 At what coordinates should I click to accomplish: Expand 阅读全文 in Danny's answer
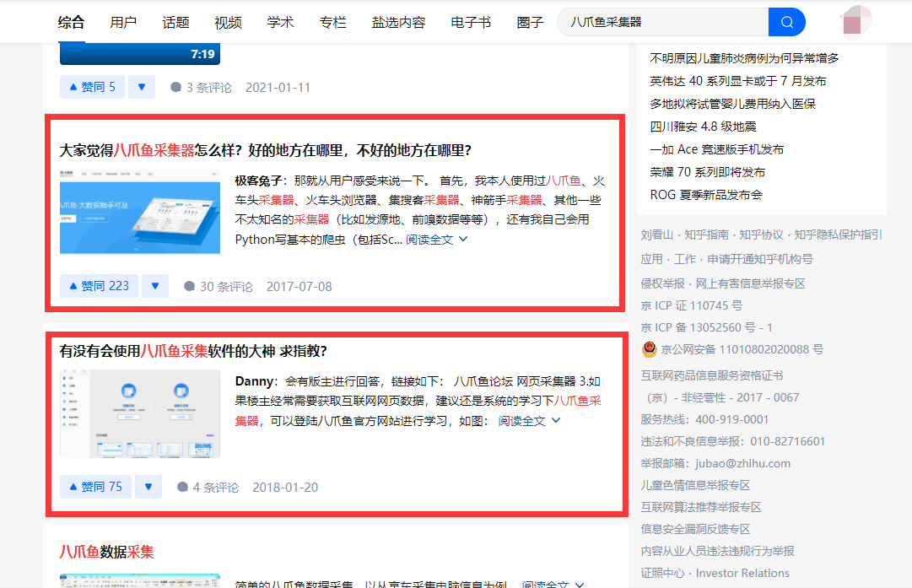pos(529,420)
